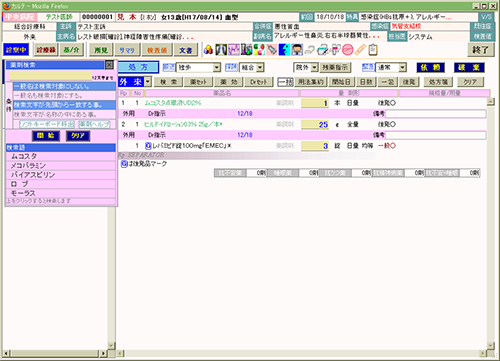Click left arrow of left panel scrollbar
The height and width of the screenshot is (361, 500).
click(x=6, y=353)
